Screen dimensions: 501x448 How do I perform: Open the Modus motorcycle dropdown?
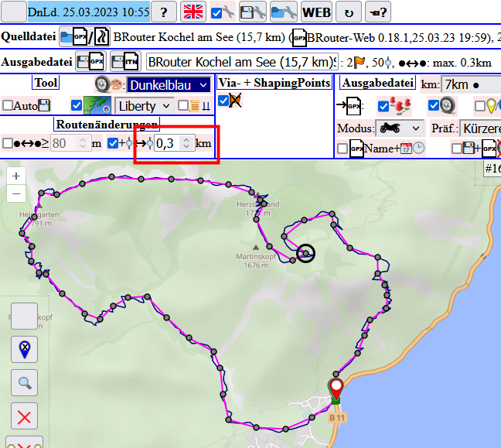[x=399, y=128]
